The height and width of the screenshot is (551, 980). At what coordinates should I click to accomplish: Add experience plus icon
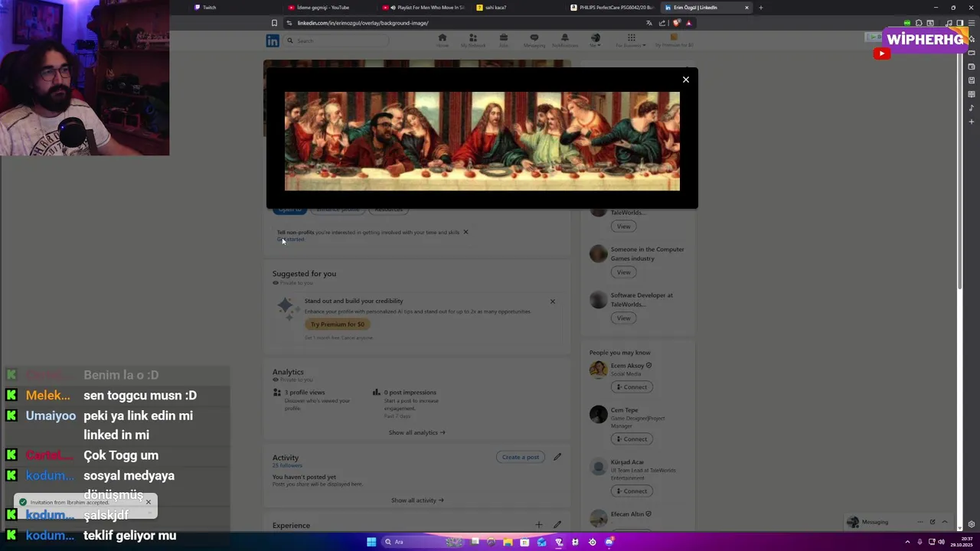538,525
